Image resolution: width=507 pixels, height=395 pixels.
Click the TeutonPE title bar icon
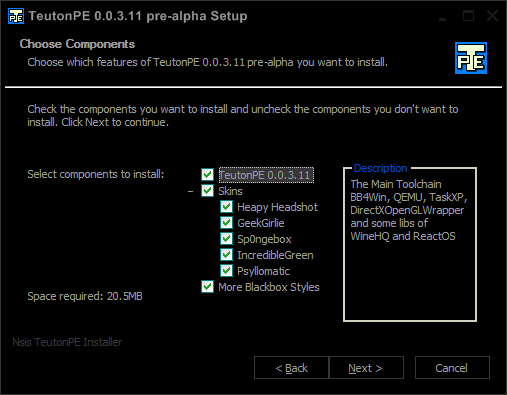(x=16, y=16)
